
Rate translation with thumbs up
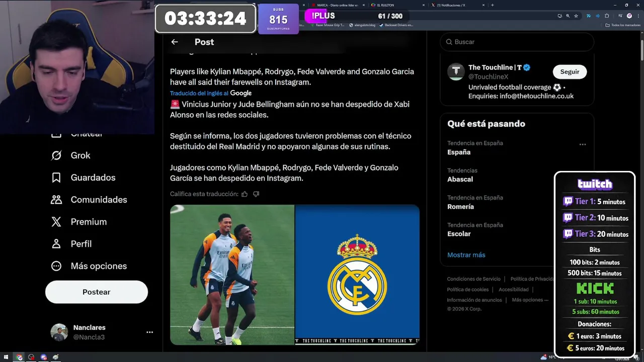(x=245, y=194)
